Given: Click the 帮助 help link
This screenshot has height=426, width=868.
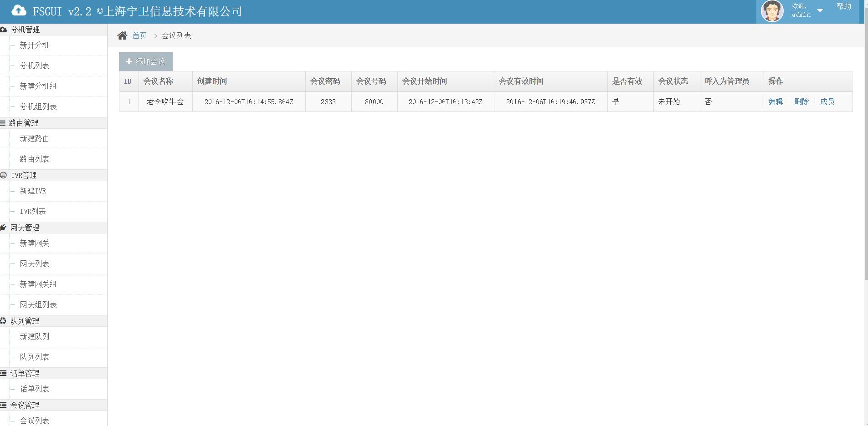Looking at the screenshot, I should pyautogui.click(x=843, y=6).
